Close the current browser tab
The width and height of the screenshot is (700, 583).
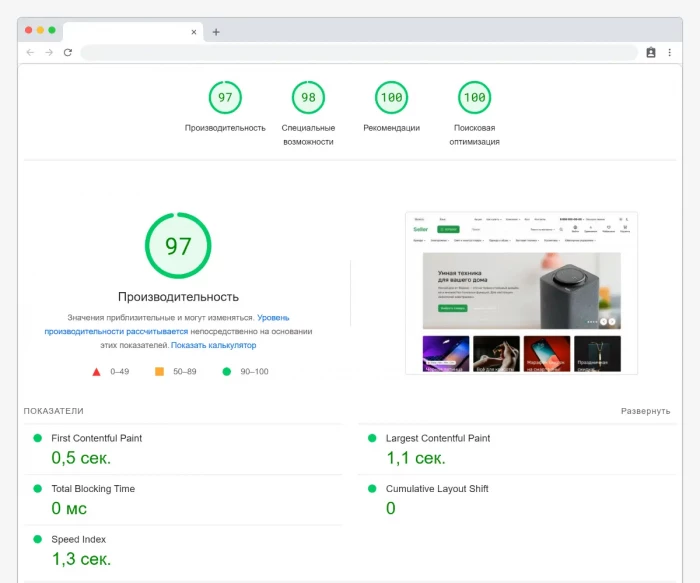(194, 32)
